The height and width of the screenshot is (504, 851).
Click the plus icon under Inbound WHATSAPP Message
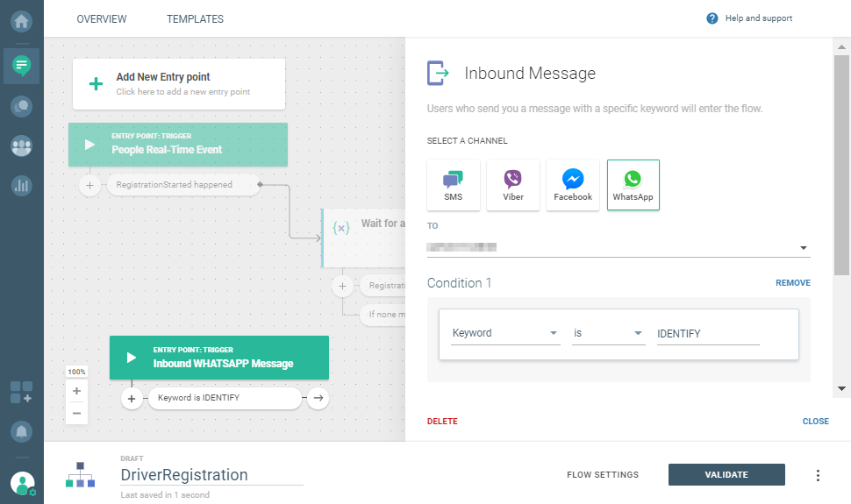tap(132, 399)
